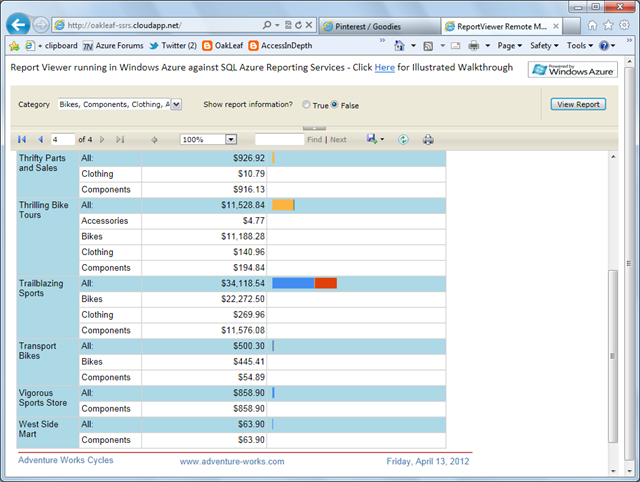Image resolution: width=640 pixels, height=482 pixels.
Task: Click Windows Azure logo badge
Action: (573, 70)
